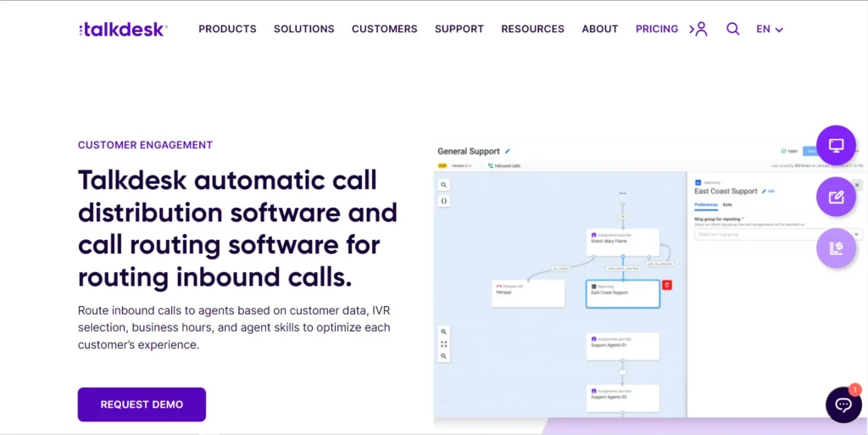This screenshot has height=435, width=868.
Task: Expand the Version 2 dropdown
Action: [462, 165]
